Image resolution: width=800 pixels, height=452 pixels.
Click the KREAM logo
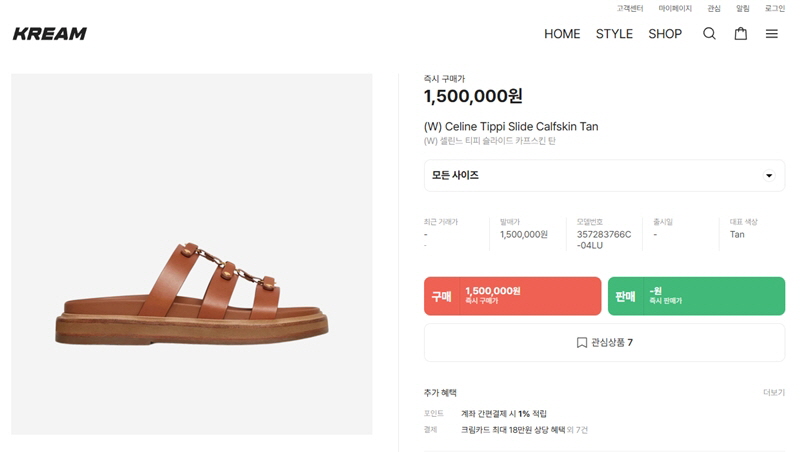[50, 34]
